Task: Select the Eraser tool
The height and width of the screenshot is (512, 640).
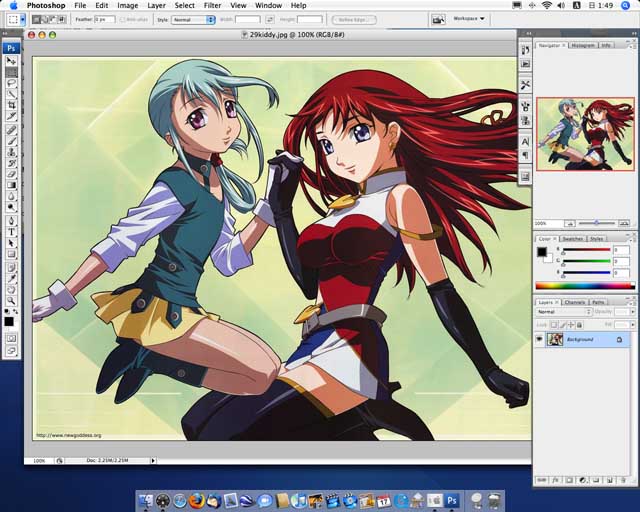Action: tap(11, 174)
